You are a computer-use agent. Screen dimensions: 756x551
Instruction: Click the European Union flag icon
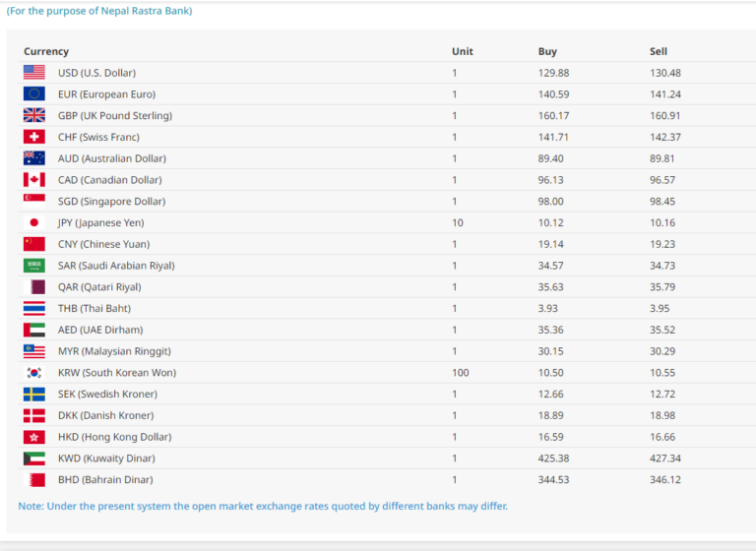(x=34, y=94)
